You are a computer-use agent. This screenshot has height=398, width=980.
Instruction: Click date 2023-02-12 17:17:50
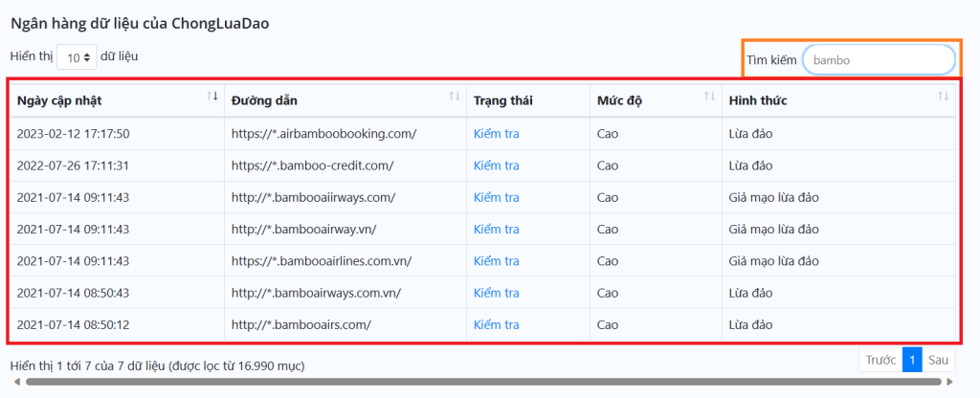(73, 134)
